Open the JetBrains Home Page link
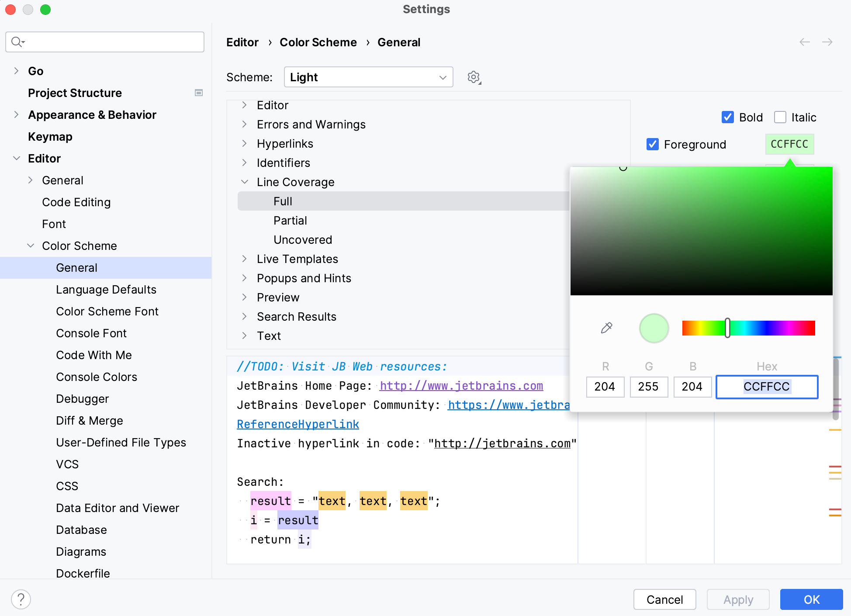 click(461, 385)
